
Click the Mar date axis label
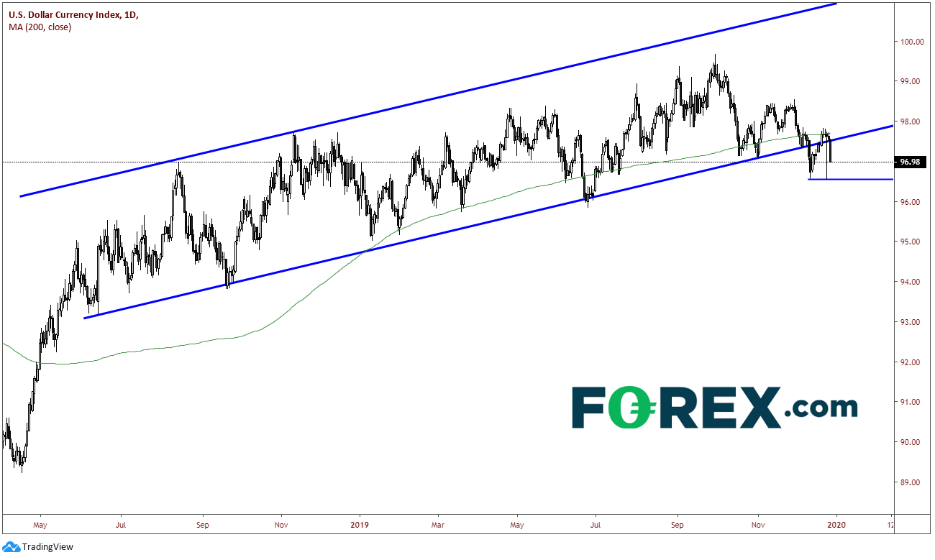coord(437,525)
